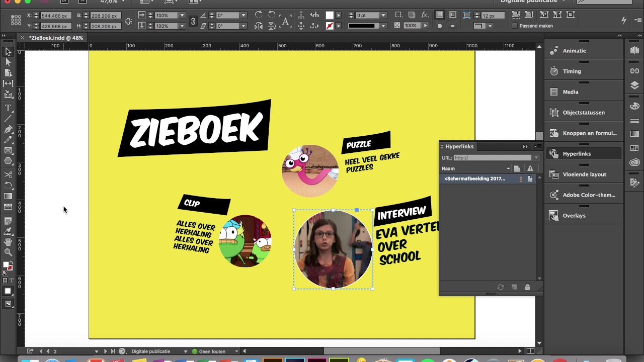Select the Page tool
This screenshot has width=644, height=362.
(x=8, y=73)
